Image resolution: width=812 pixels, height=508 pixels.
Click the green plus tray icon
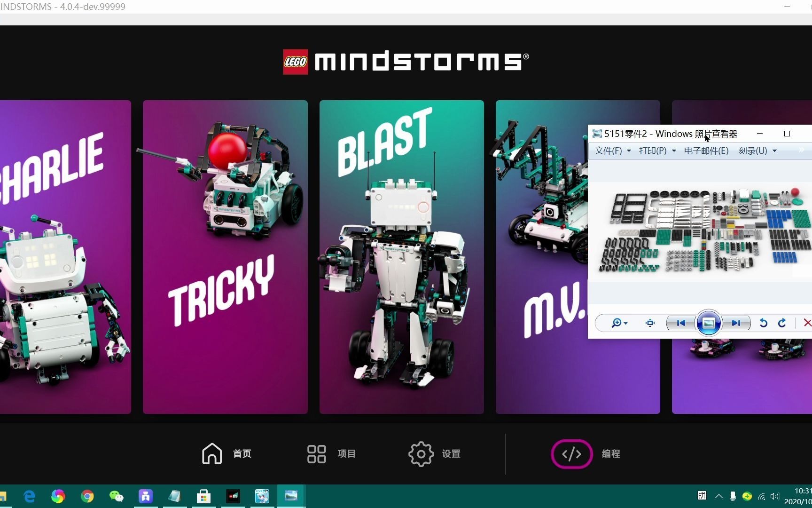[x=747, y=496]
